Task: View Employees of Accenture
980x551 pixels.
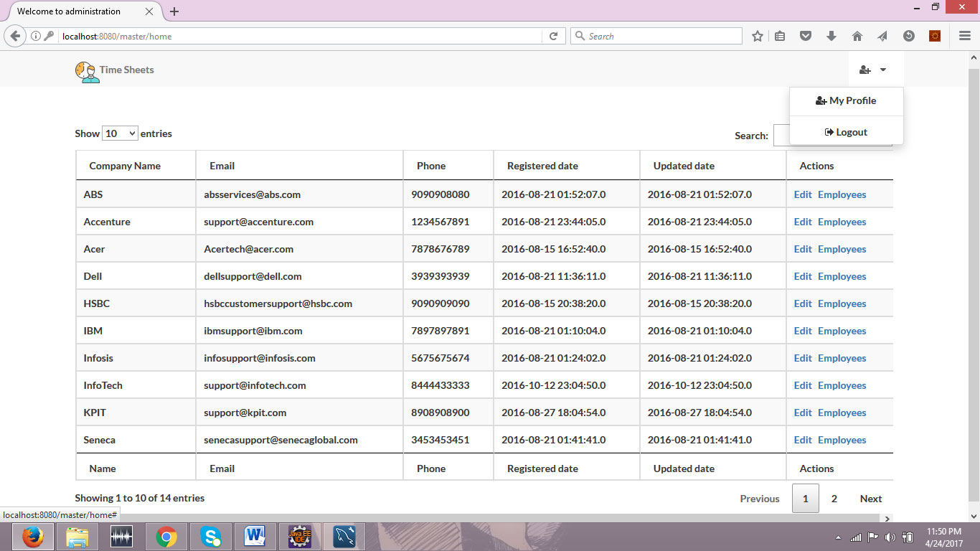Action: [x=842, y=222]
